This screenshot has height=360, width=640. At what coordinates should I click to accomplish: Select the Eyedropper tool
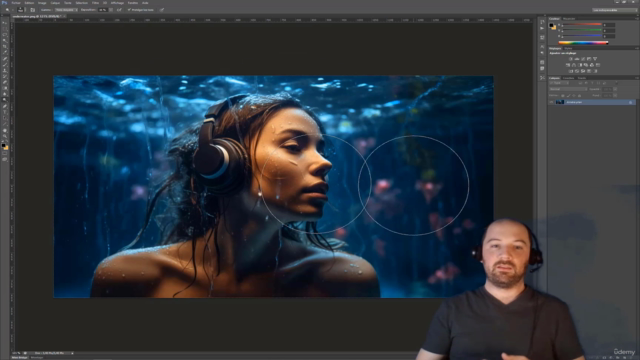tap(5, 52)
